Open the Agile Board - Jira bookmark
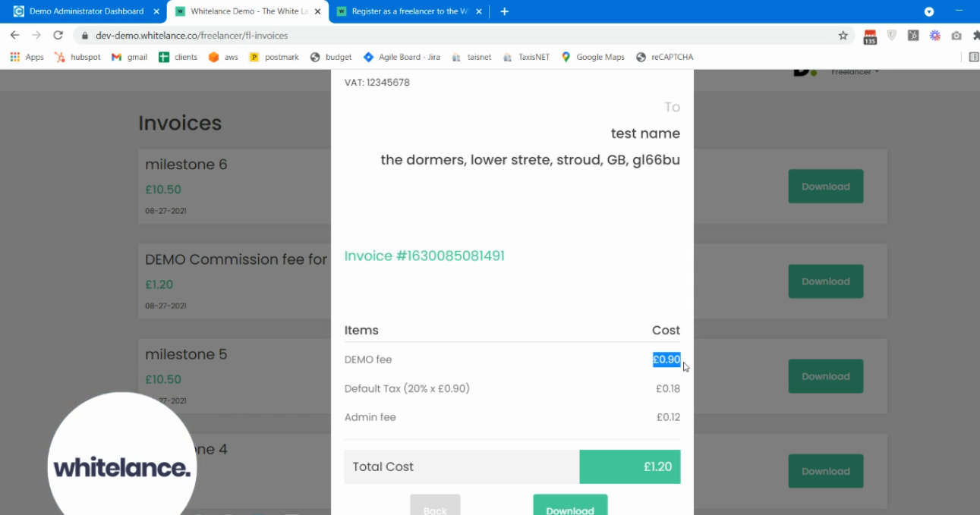 (402, 57)
